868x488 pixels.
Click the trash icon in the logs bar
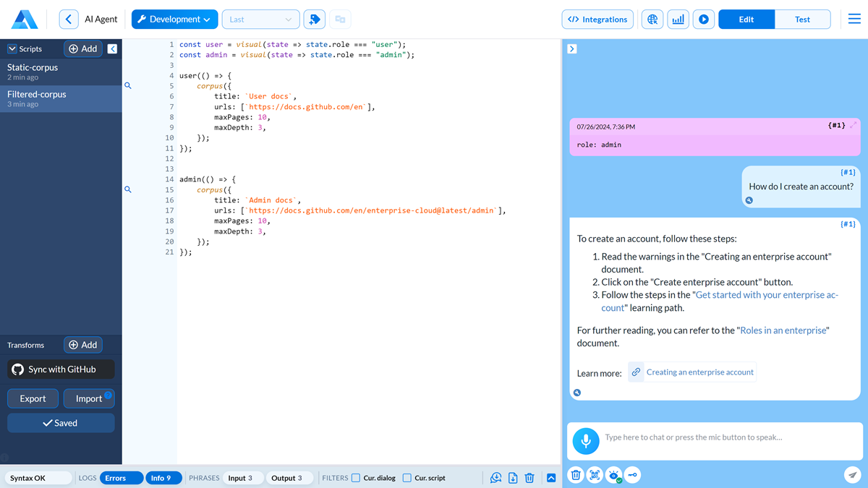[529, 478]
